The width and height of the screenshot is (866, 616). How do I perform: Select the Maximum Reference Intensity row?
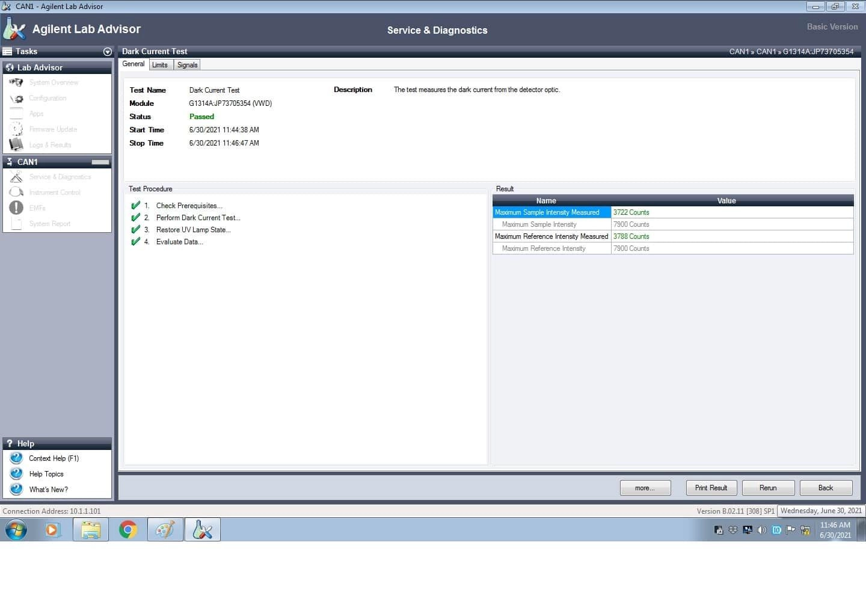coord(673,248)
